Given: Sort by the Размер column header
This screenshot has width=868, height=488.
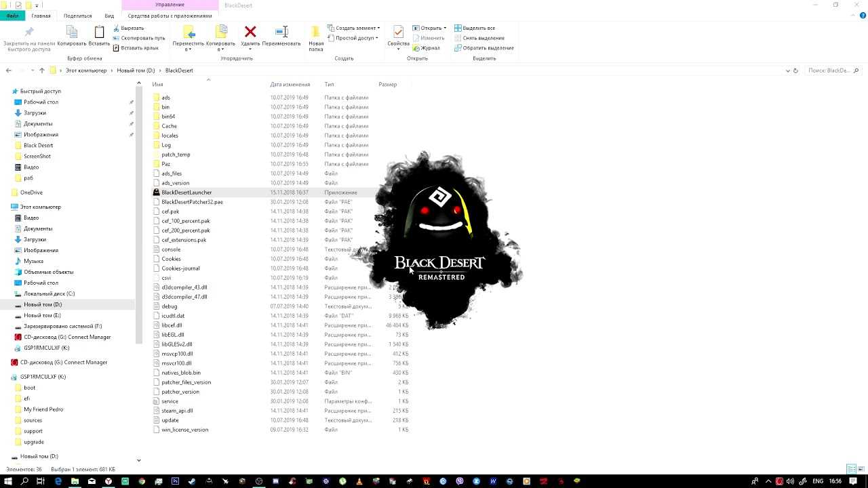Looking at the screenshot, I should (388, 85).
